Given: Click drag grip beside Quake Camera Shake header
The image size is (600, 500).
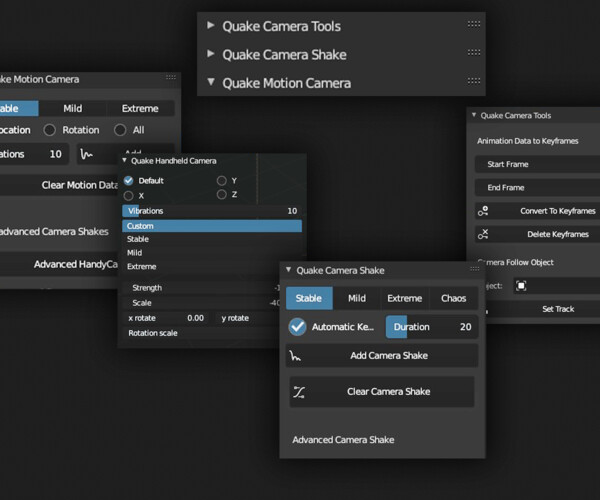Looking at the screenshot, I should (474, 53).
